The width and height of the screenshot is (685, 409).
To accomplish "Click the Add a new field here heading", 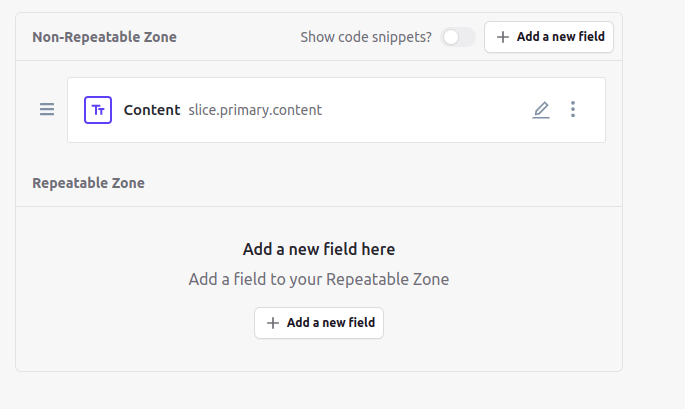I will coord(319,249).
